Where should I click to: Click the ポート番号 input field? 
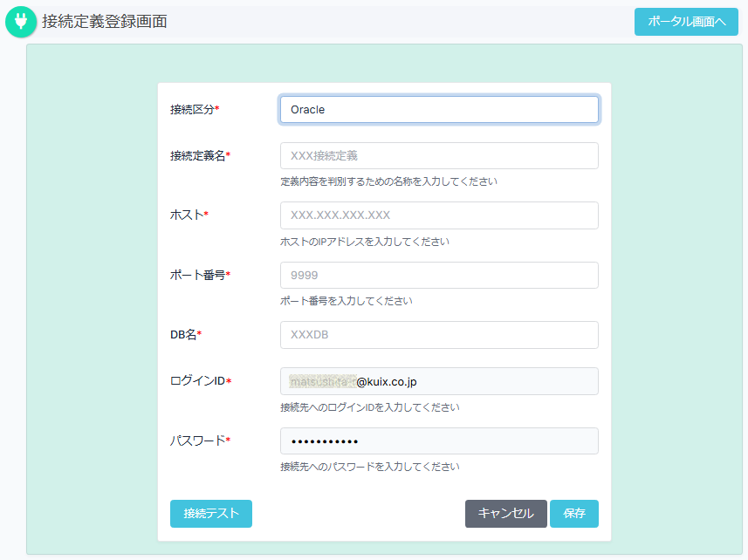pos(439,276)
